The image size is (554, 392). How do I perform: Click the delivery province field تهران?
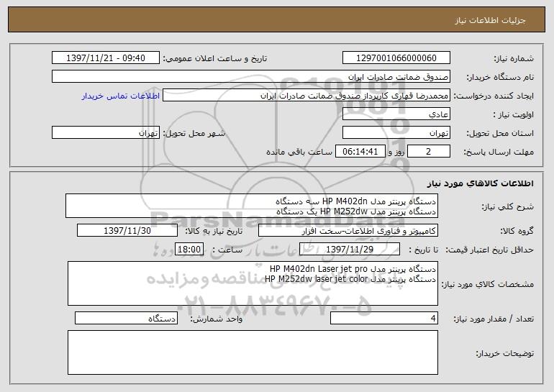pyautogui.click(x=396, y=133)
